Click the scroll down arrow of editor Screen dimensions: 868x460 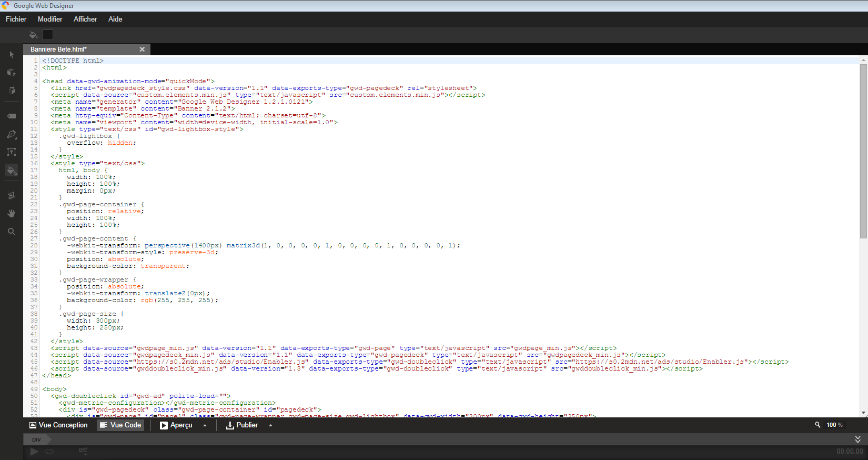[x=863, y=413]
